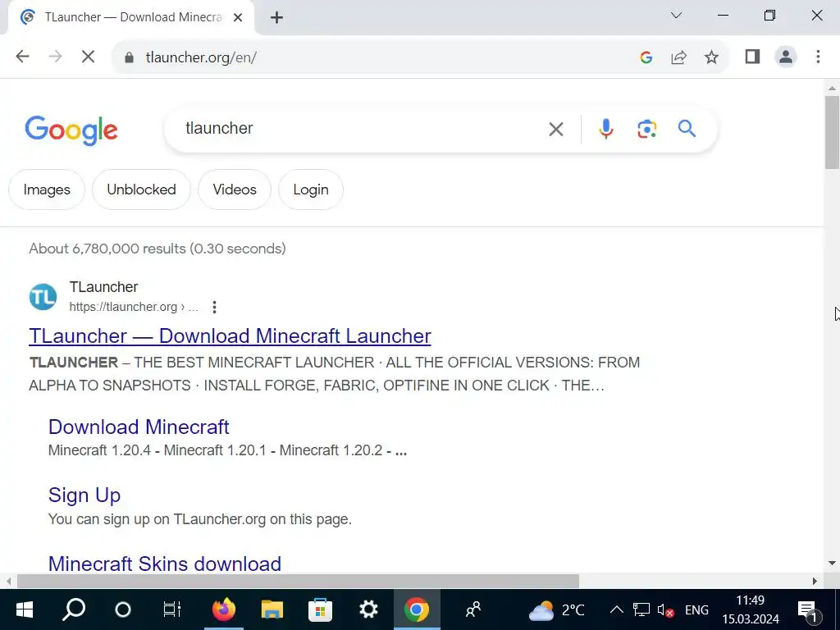Click the scroll down arrow
This screenshot has height=630, width=840.
click(832, 563)
